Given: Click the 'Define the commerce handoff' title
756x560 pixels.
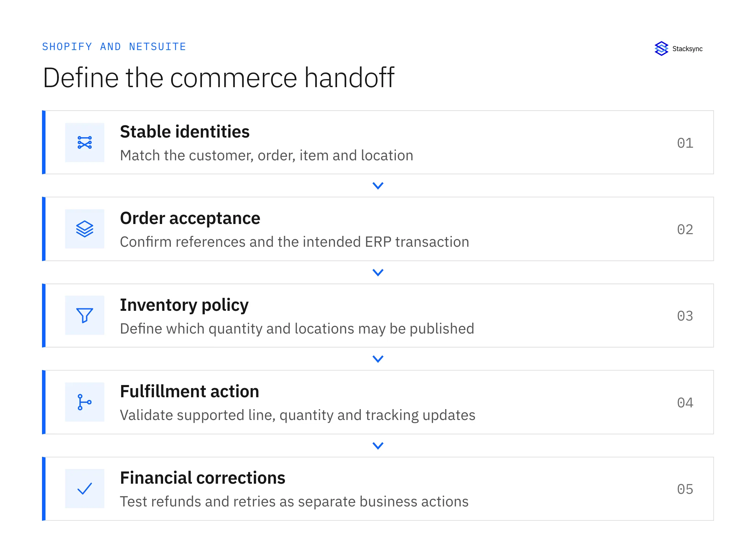Looking at the screenshot, I should pos(219,77).
